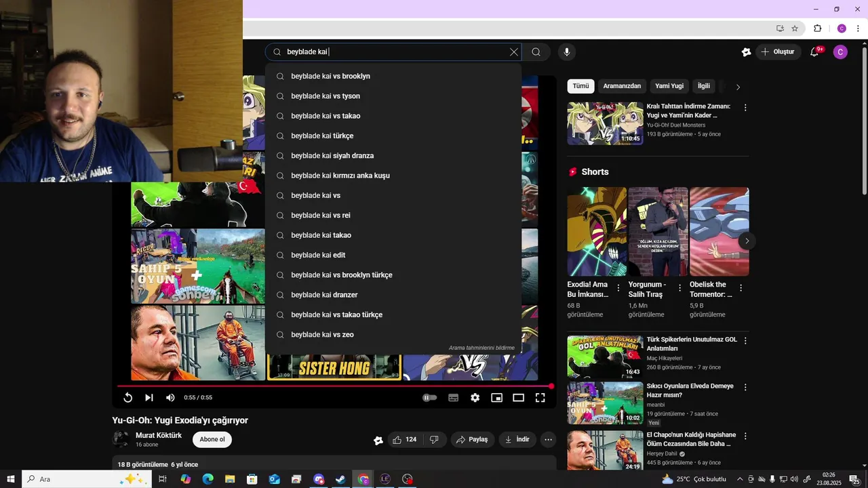
Task: Select the Yami Yugi filter chip
Action: click(x=669, y=86)
